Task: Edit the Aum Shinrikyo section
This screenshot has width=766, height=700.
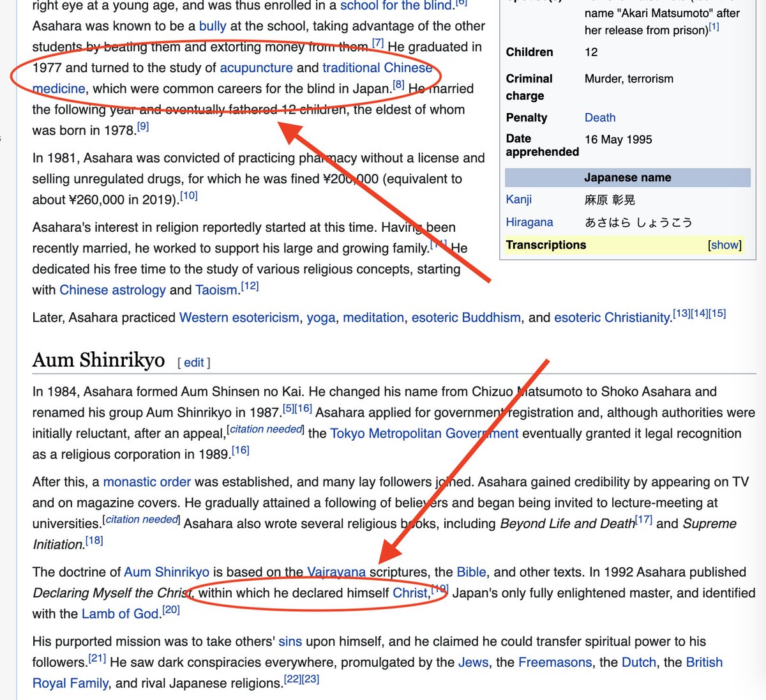Action: 193,363
